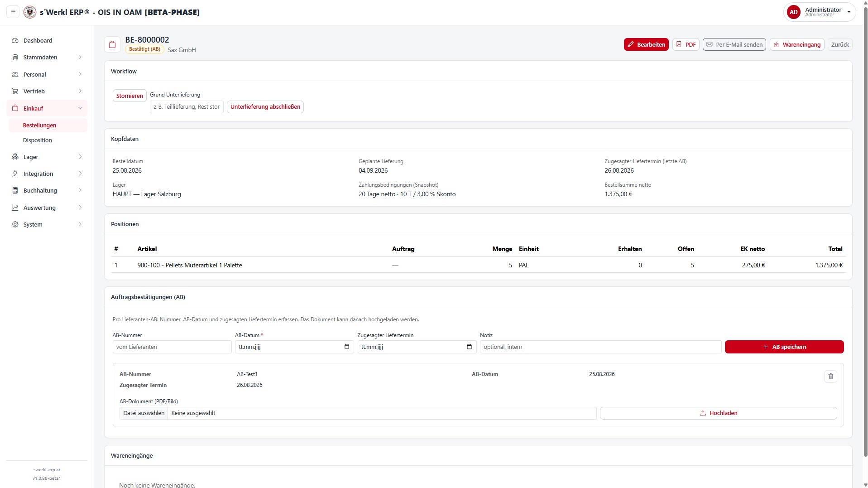The height and width of the screenshot is (488, 868).
Task: Expand the Vertrieb menu chevron
Action: (80, 91)
